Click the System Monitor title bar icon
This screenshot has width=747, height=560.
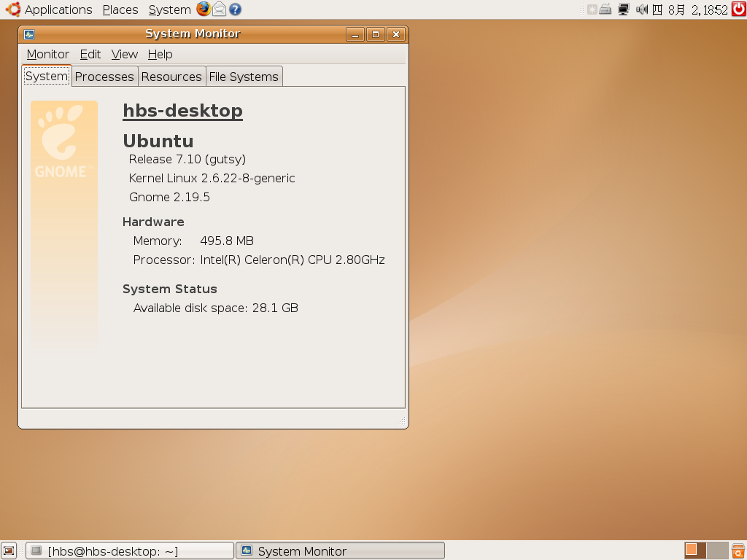[29, 34]
